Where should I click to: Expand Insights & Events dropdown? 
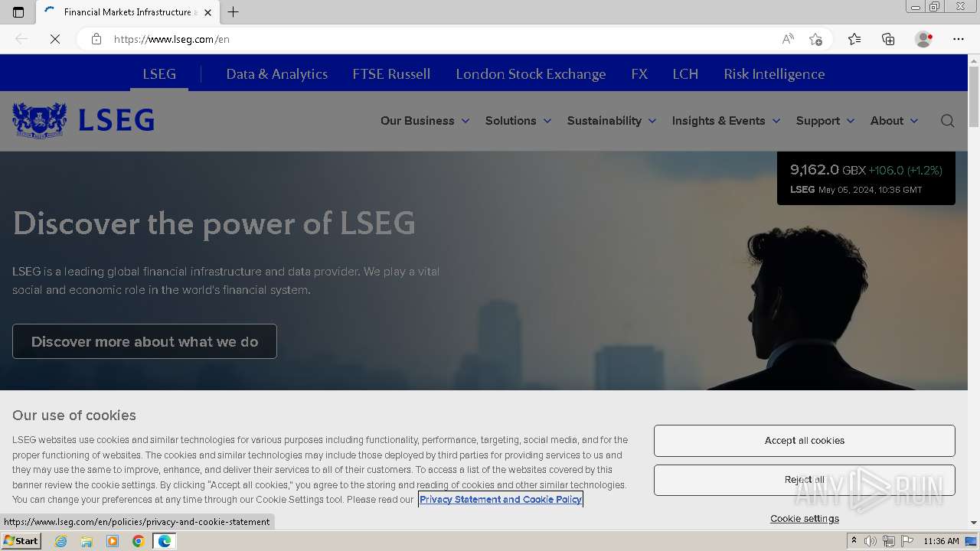(x=726, y=121)
